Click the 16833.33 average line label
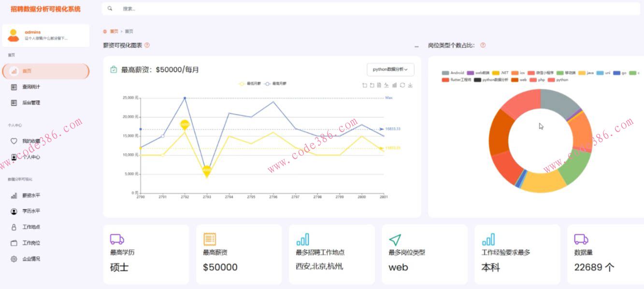Viewport: 644px width, 289px height. (393, 129)
